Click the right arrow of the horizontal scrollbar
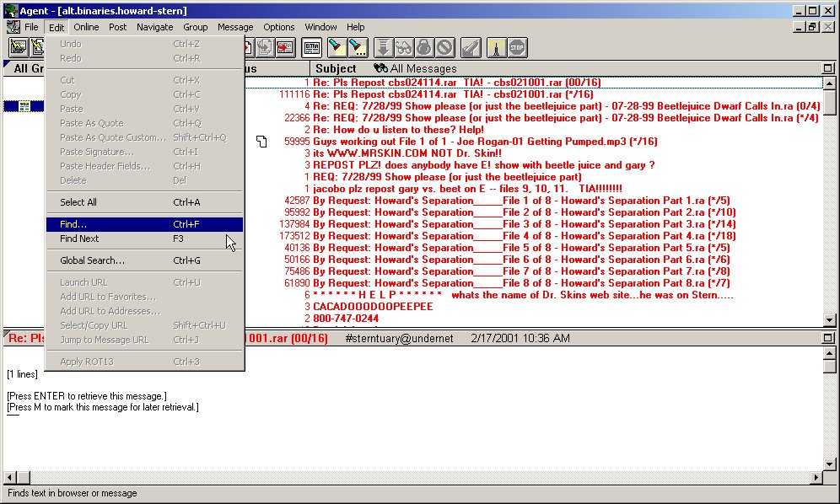Image resolution: width=840 pixels, height=504 pixels. pos(816,477)
